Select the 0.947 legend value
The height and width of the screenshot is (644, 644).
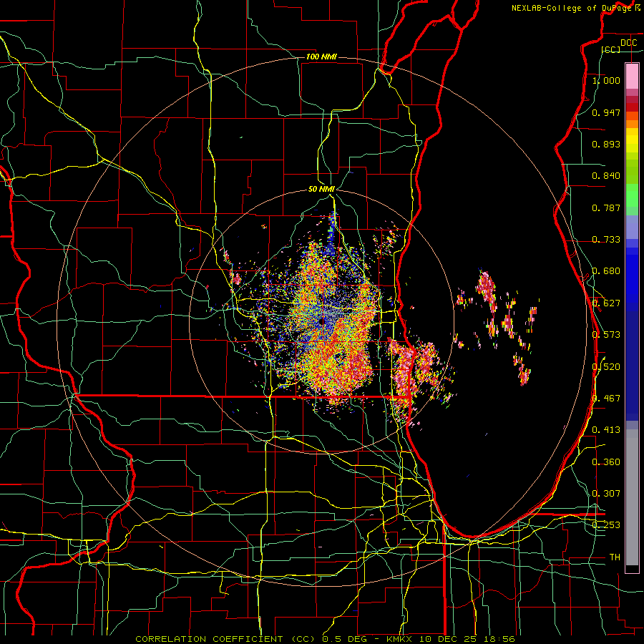606,112
